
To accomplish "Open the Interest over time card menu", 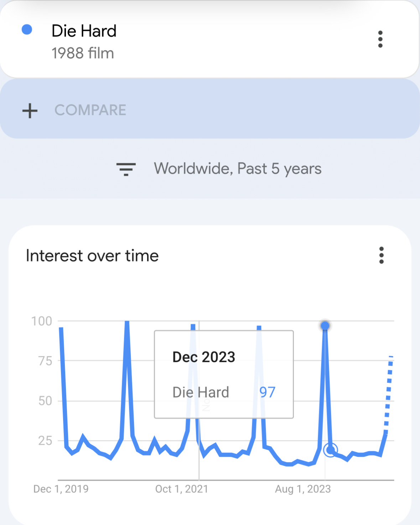I will tap(381, 255).
